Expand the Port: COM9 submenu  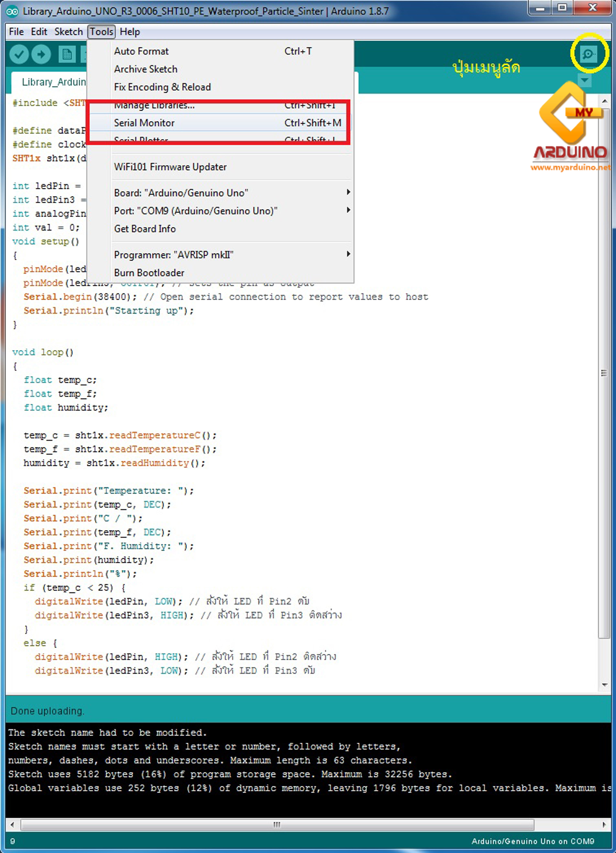196,211
